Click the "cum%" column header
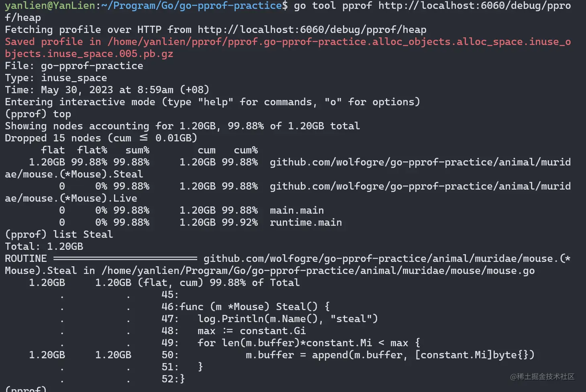 [245, 150]
